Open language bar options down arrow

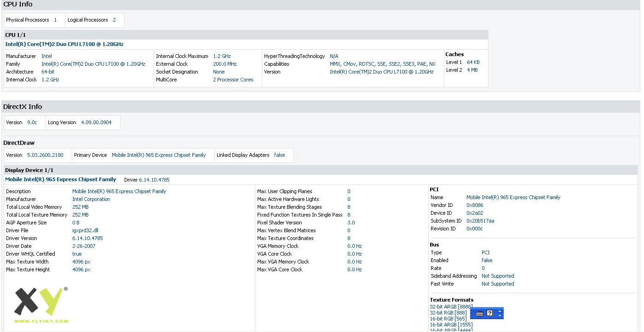pos(500,315)
